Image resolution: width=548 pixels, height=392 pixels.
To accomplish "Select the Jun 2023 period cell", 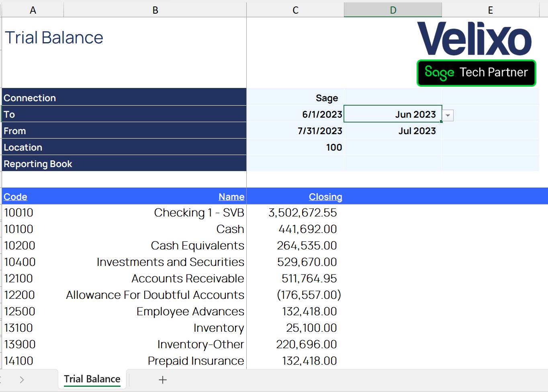I will (393, 114).
